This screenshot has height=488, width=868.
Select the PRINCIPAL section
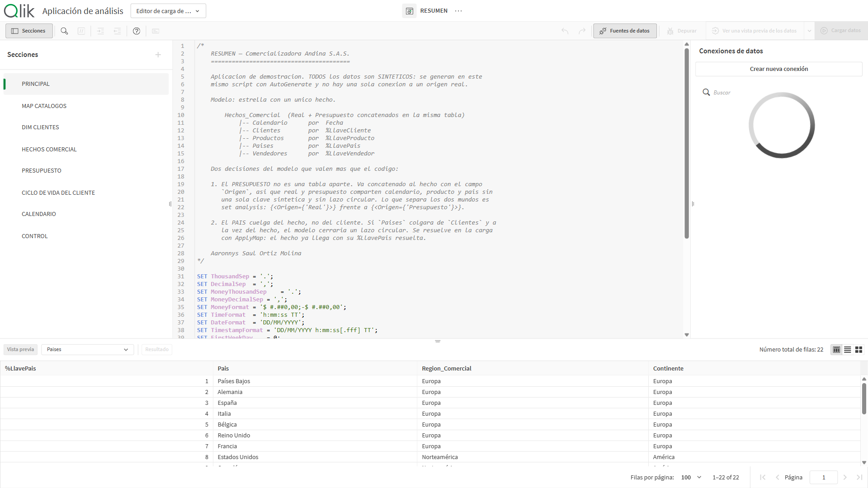(x=86, y=84)
